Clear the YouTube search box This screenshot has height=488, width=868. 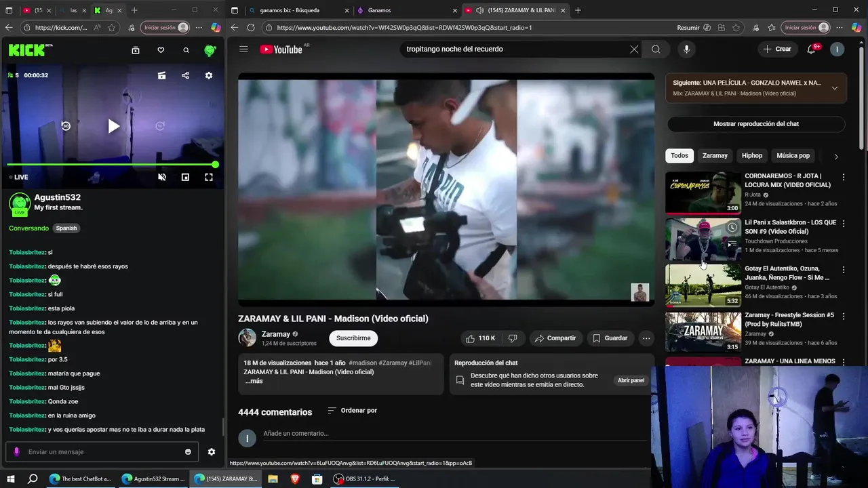pyautogui.click(x=634, y=49)
